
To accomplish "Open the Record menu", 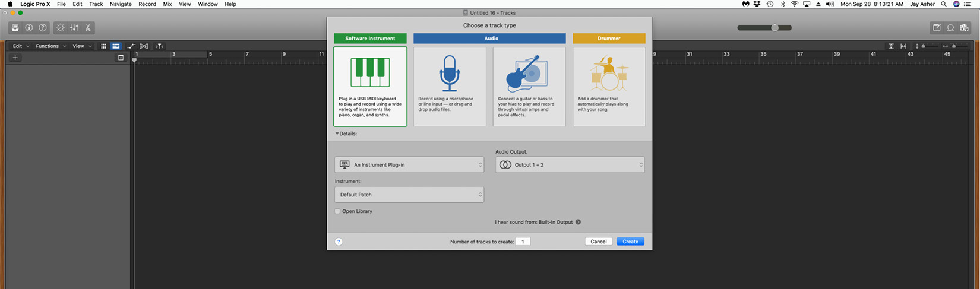I will tap(147, 4).
